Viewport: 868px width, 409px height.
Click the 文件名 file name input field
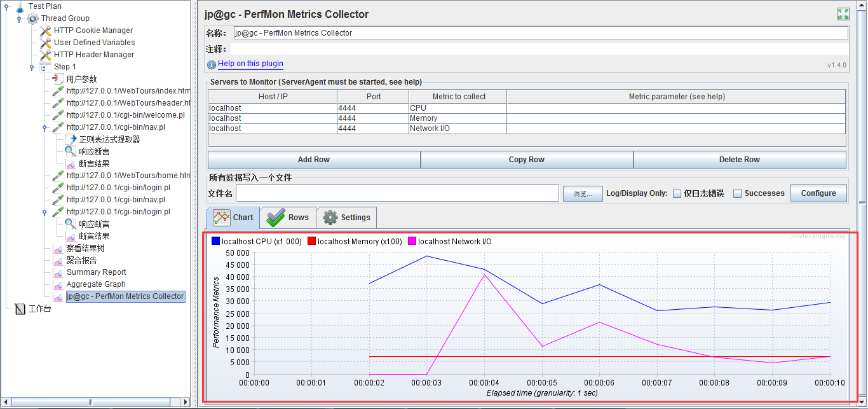point(397,193)
